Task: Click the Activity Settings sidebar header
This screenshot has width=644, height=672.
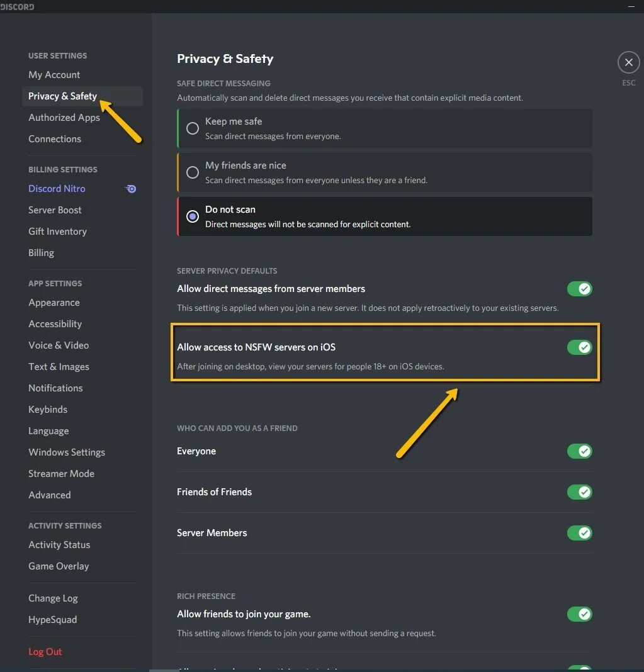Action: click(x=65, y=526)
